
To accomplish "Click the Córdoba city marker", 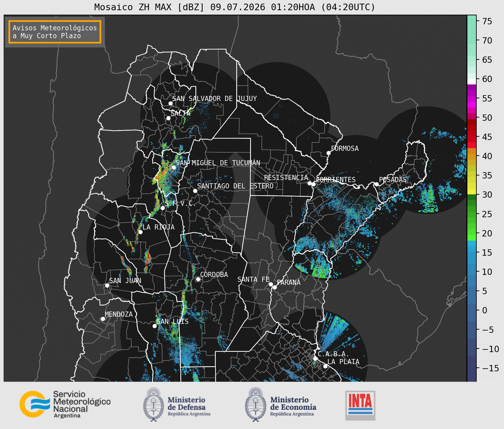I will pos(198,279).
